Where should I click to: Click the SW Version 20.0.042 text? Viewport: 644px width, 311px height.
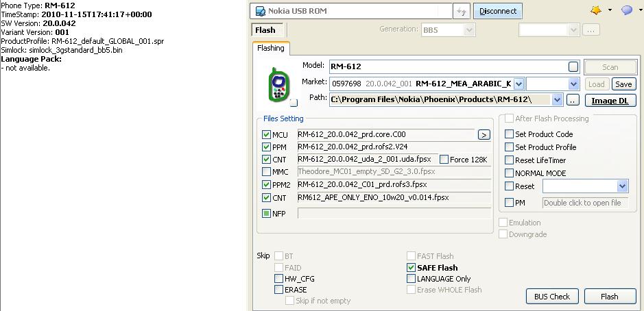click(x=38, y=23)
